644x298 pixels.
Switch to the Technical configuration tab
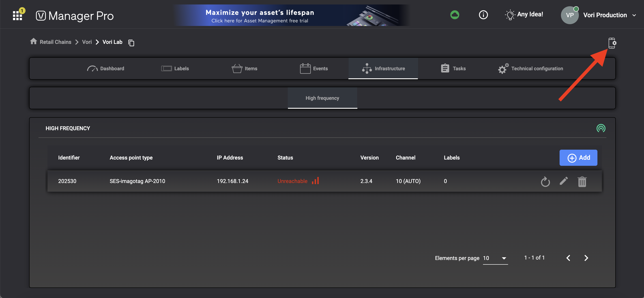tap(530, 68)
